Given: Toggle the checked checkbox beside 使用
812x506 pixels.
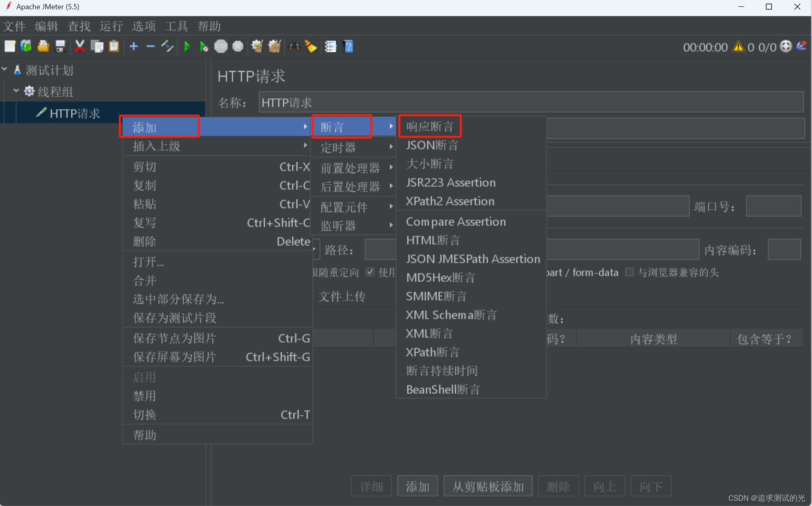Looking at the screenshot, I should tap(370, 272).
